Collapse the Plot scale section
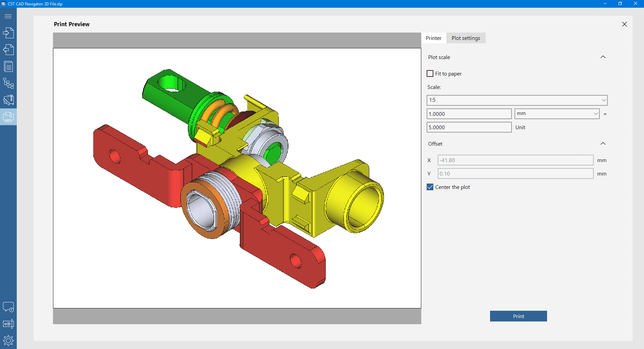Image resolution: width=644 pixels, height=349 pixels. 603,57
